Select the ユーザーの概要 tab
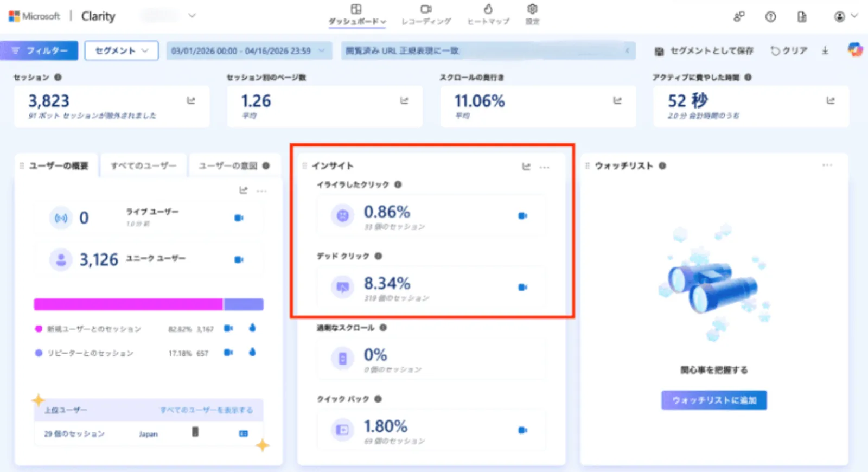This screenshot has height=472, width=868. (57, 165)
